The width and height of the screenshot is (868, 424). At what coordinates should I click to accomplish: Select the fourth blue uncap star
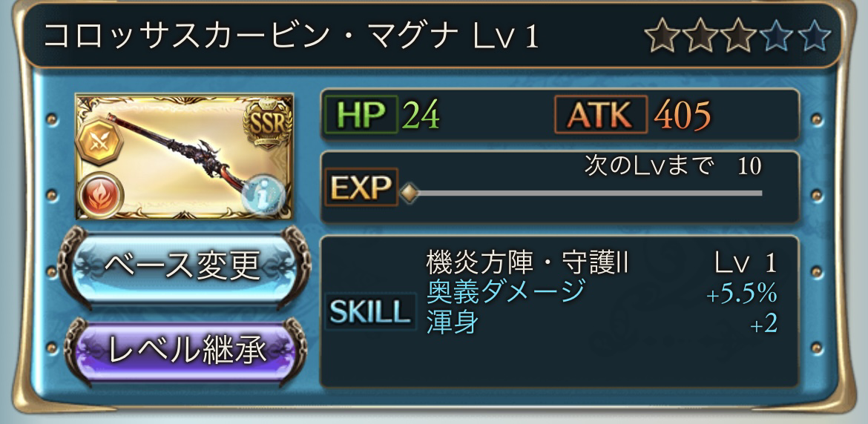point(777,36)
